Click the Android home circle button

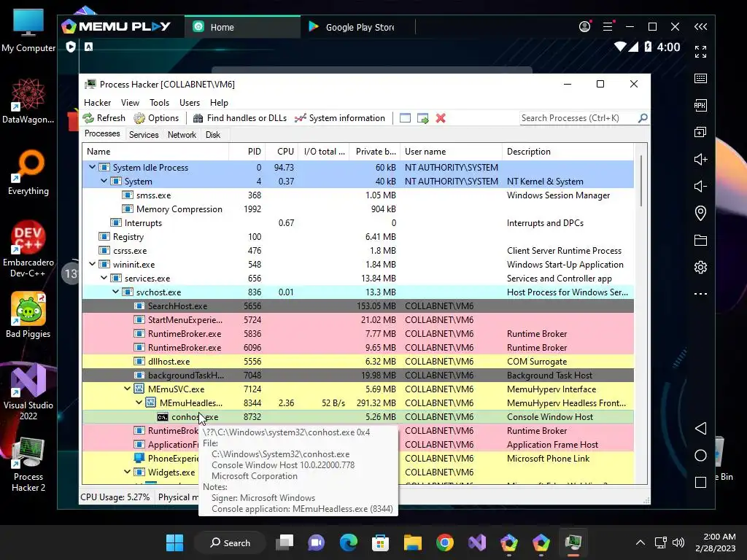tap(700, 455)
